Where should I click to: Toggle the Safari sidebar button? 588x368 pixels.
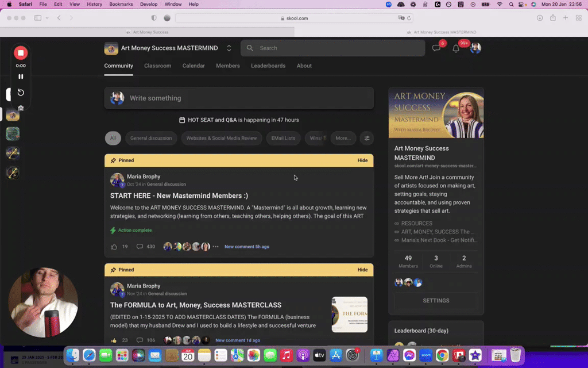[38, 18]
